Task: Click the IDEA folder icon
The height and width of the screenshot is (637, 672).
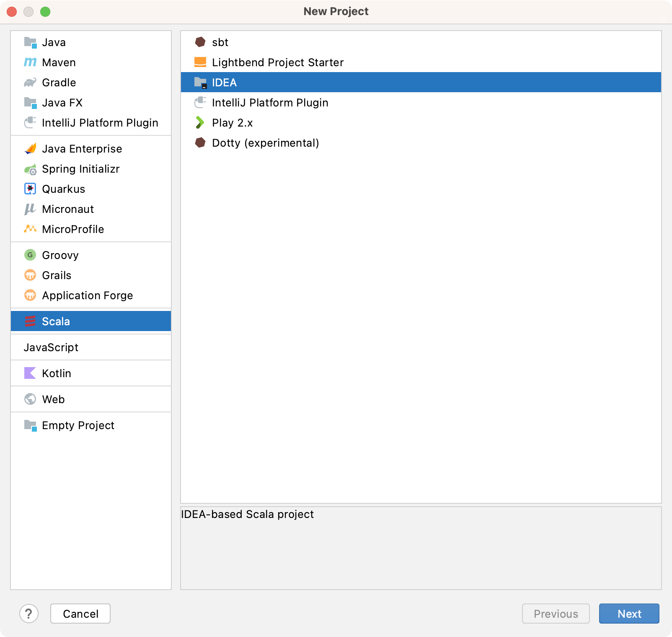Action: click(x=200, y=83)
